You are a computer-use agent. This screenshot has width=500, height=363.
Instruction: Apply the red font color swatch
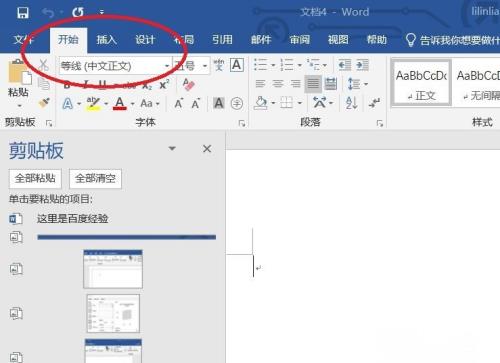pyautogui.click(x=120, y=103)
